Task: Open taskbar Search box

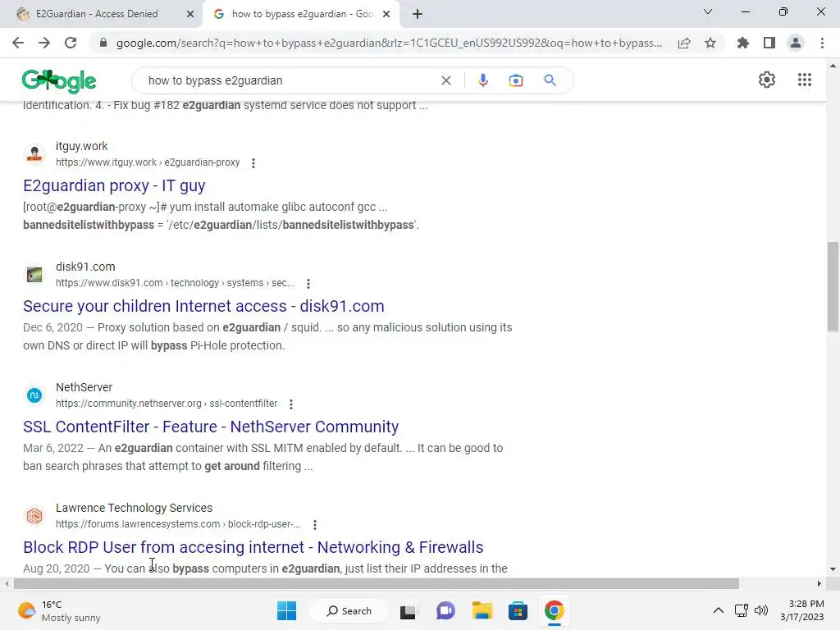Action: (349, 610)
